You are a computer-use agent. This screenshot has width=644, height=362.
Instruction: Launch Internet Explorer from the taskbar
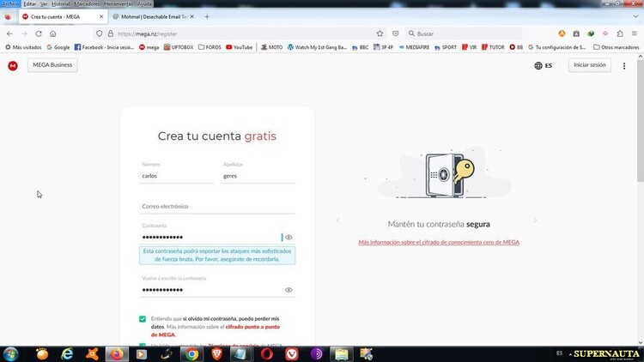[67, 353]
